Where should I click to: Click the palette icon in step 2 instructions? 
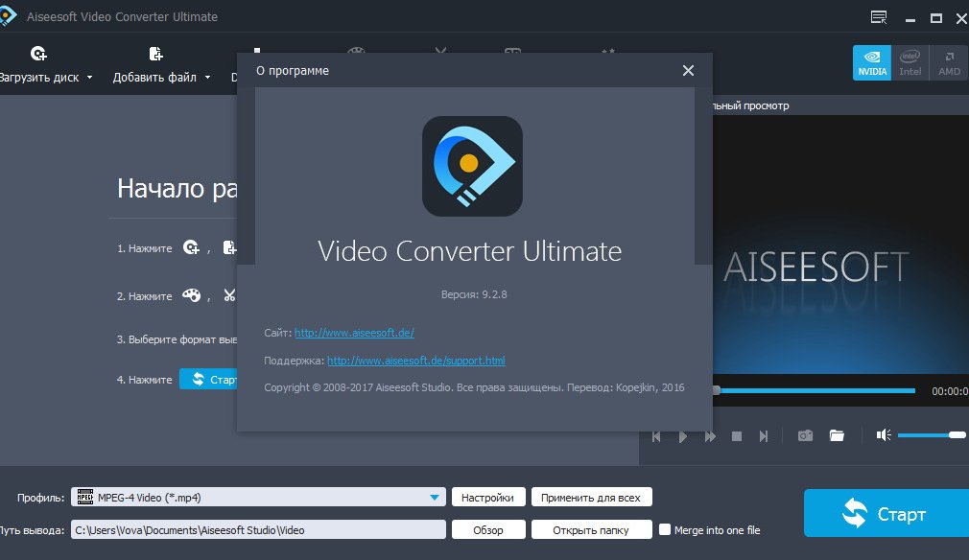(x=191, y=295)
